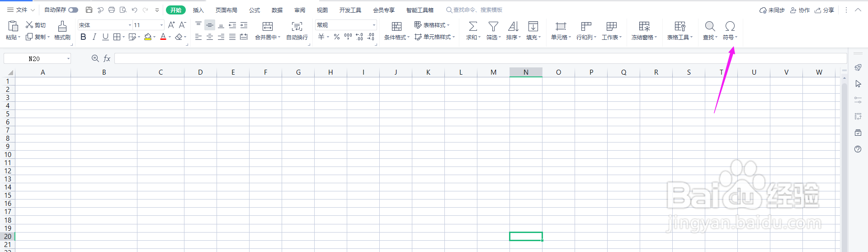This screenshot has height=252, width=868.
Task: Click the help question mark in sidebar
Action: click(x=858, y=149)
